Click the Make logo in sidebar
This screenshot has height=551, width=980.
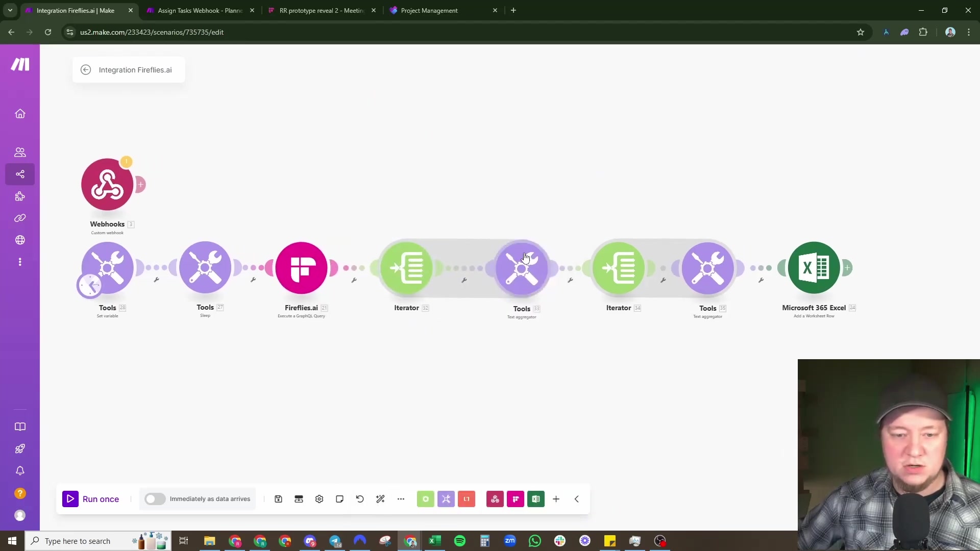pyautogui.click(x=20, y=64)
